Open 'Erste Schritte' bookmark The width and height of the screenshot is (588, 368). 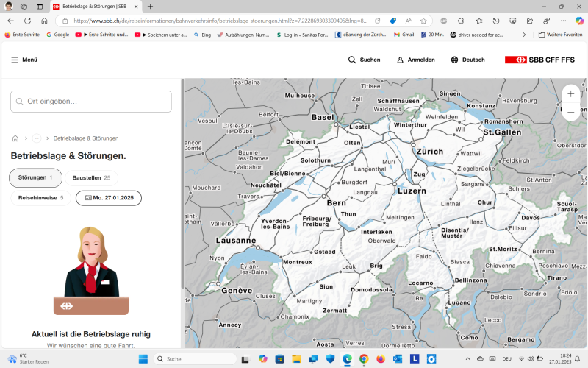(22, 35)
